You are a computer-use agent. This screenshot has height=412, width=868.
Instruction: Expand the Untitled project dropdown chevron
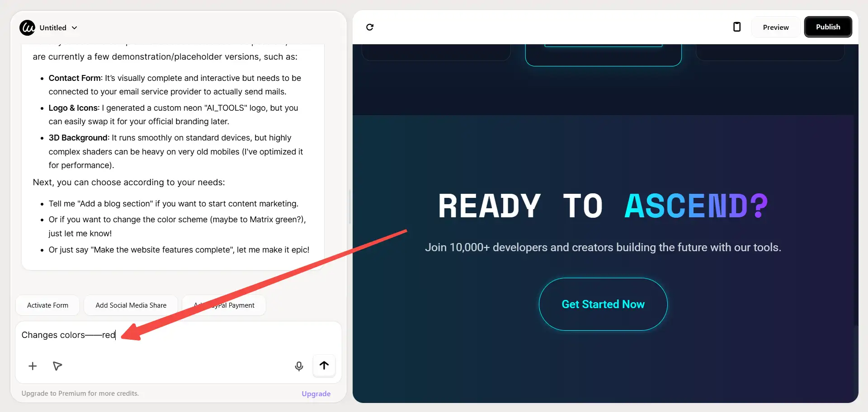pos(75,28)
